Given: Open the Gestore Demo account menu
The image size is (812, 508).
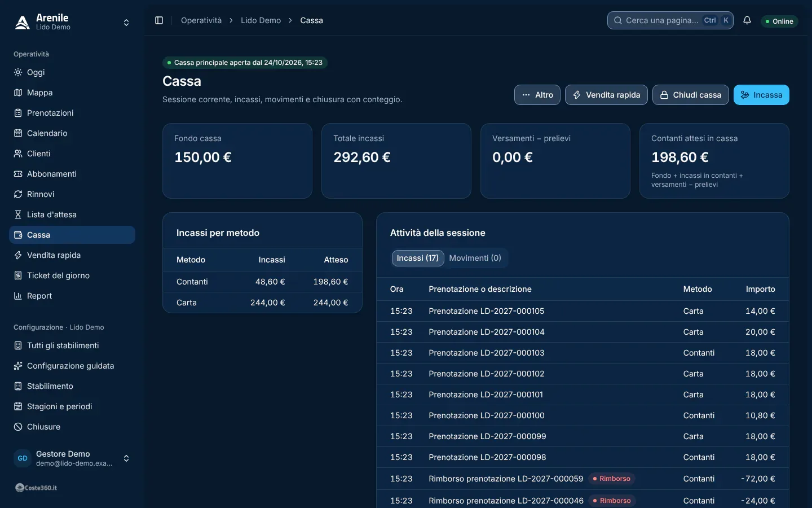Looking at the screenshot, I should [72, 458].
